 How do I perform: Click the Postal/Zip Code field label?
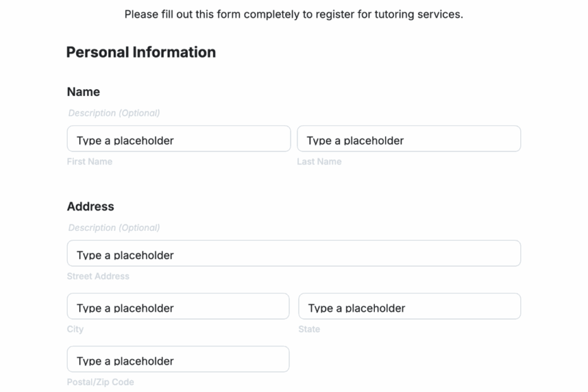point(101,382)
